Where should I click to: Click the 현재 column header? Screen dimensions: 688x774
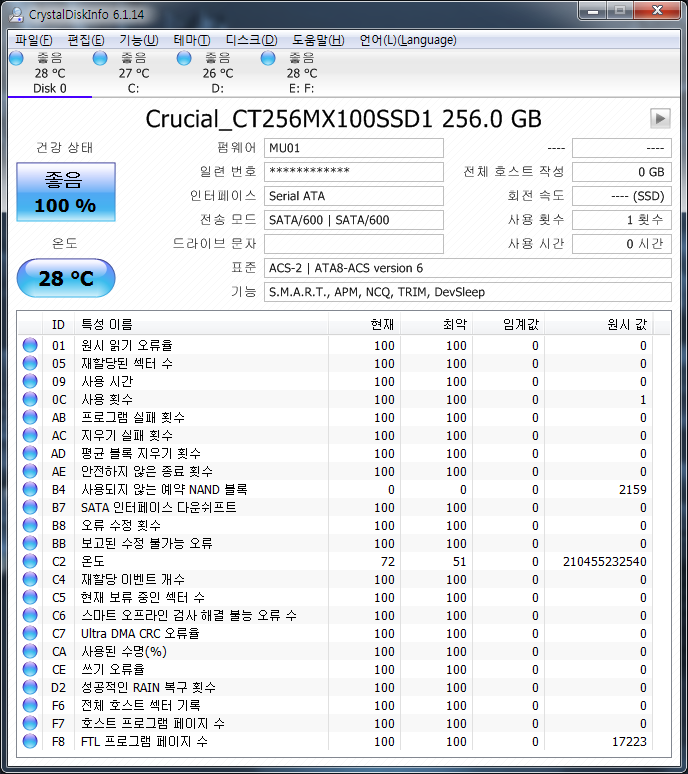(364, 324)
